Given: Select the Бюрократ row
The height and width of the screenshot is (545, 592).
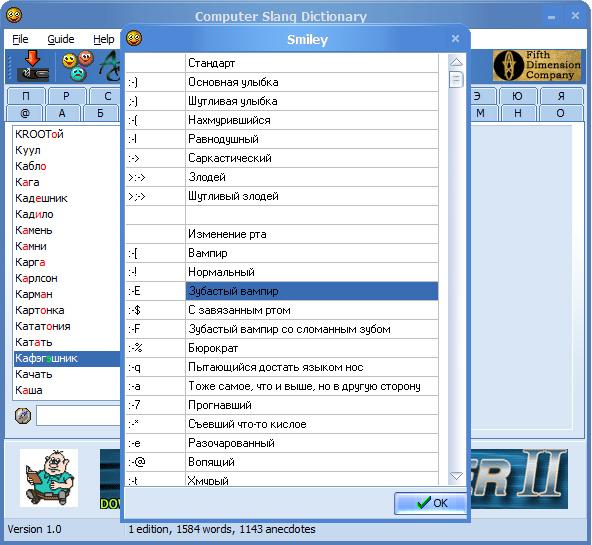Looking at the screenshot, I should tap(282, 348).
